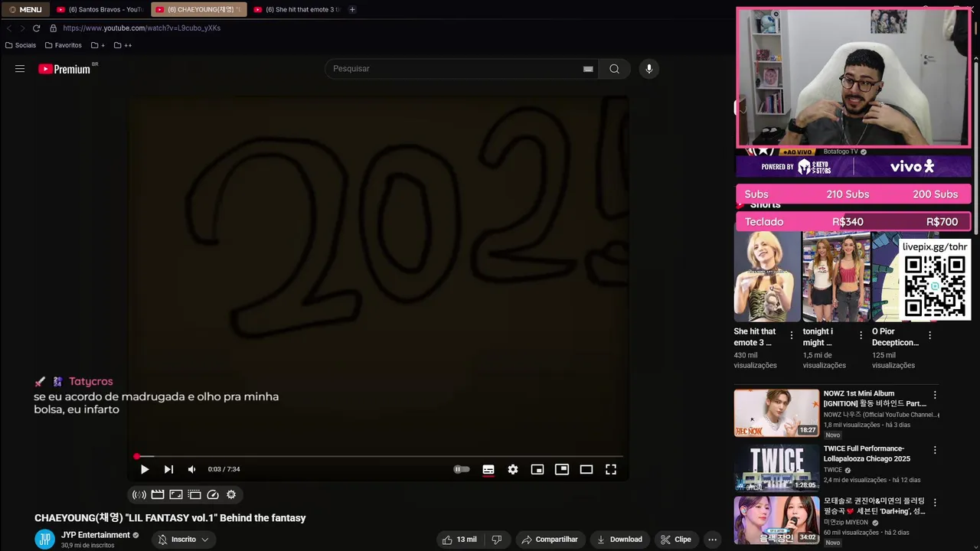This screenshot has width=980, height=551.
Task: Like the video (13 mil)
Action: click(459, 540)
